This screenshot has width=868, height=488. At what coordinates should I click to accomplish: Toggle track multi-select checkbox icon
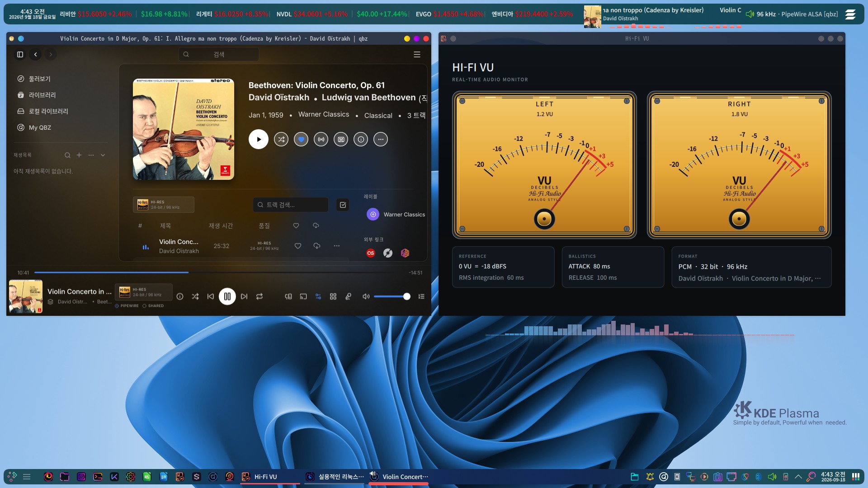click(343, 205)
